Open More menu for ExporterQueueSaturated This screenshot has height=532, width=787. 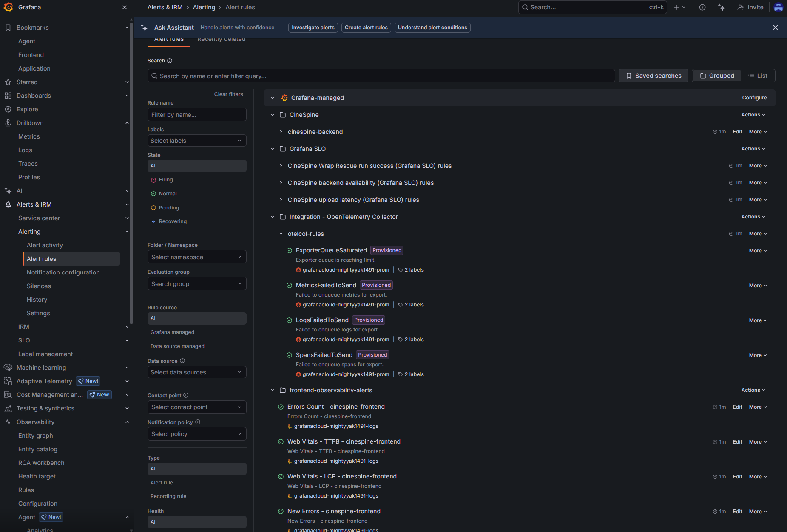tap(758, 251)
